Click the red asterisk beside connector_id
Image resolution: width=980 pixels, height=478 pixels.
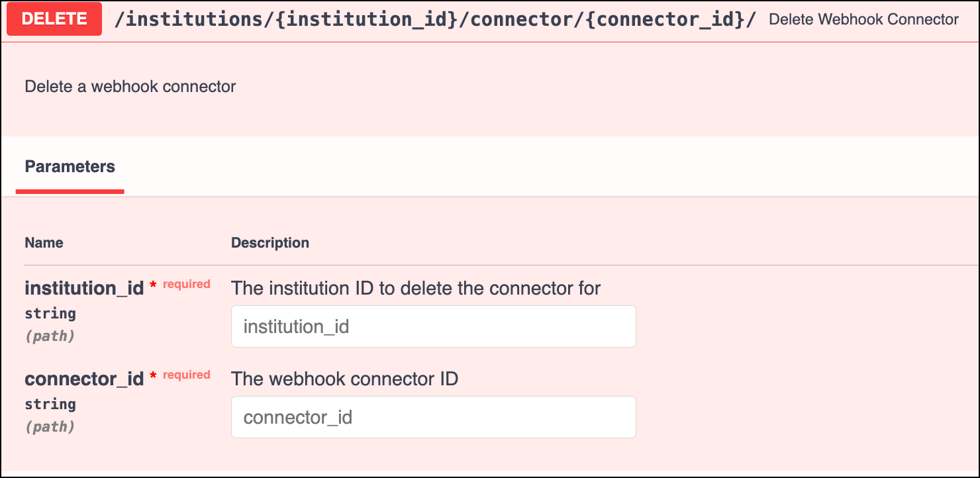click(153, 377)
